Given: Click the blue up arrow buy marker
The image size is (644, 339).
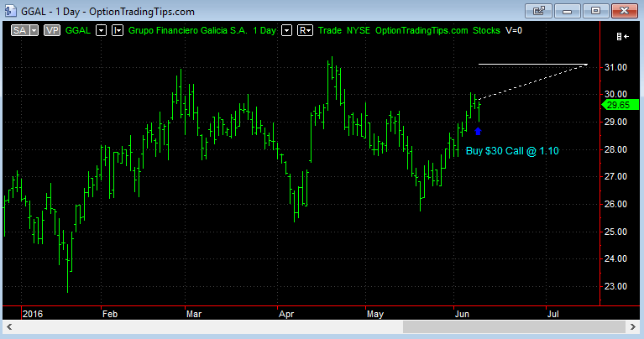Looking at the screenshot, I should pyautogui.click(x=478, y=132).
